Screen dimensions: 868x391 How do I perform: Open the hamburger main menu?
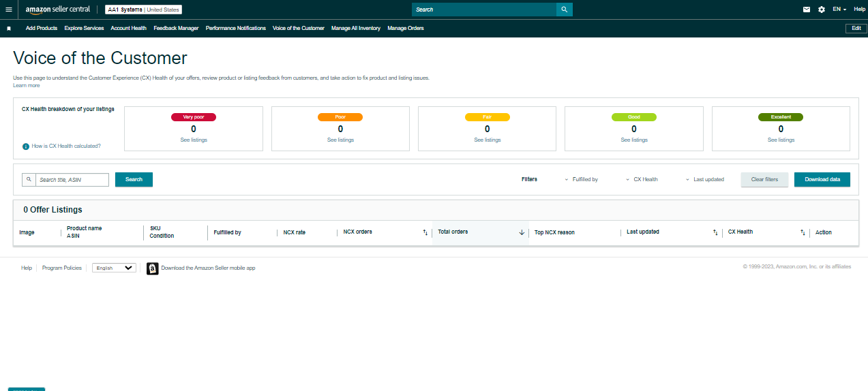(9, 10)
